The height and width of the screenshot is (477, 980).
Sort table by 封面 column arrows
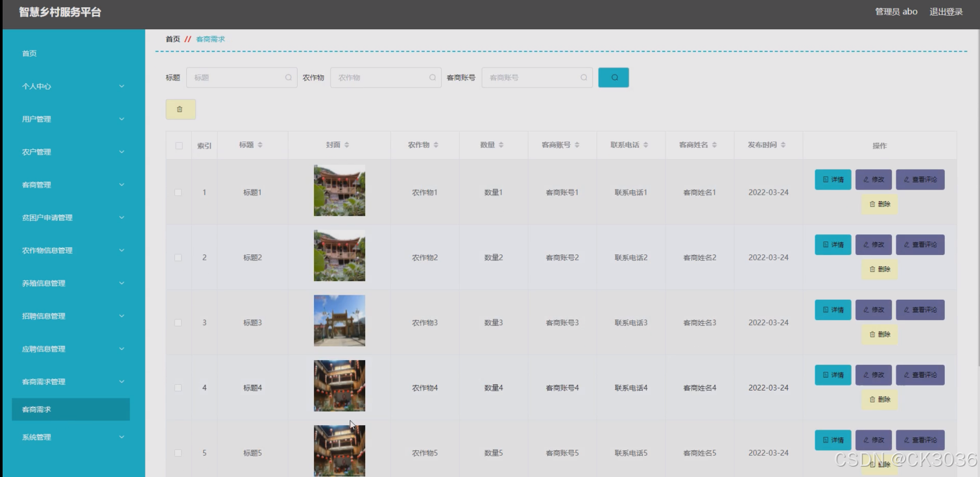pos(347,145)
